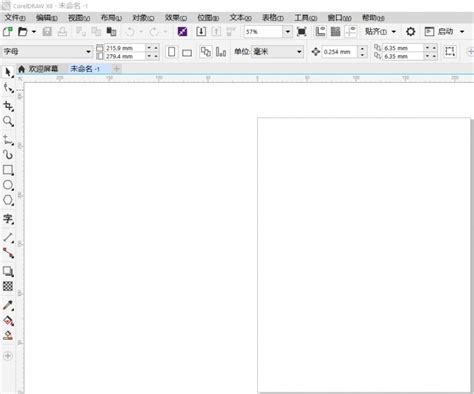Select the Transparency checkerboard tool

[x=8, y=286]
